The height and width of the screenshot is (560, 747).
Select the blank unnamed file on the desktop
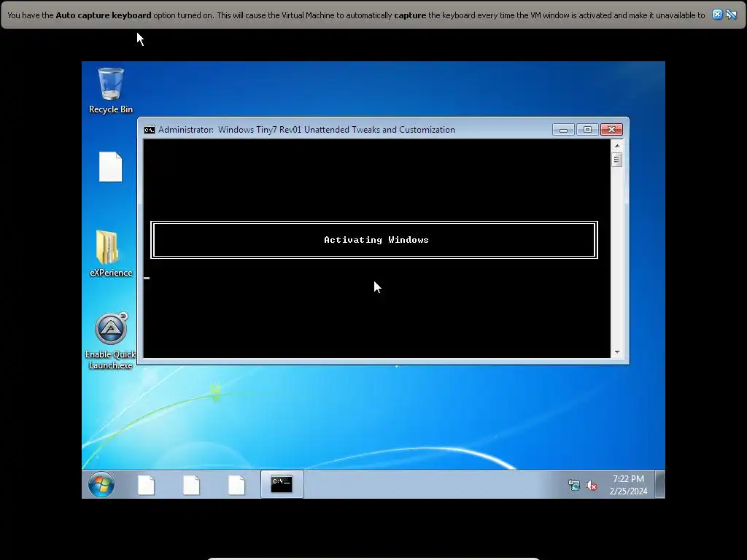click(x=111, y=167)
